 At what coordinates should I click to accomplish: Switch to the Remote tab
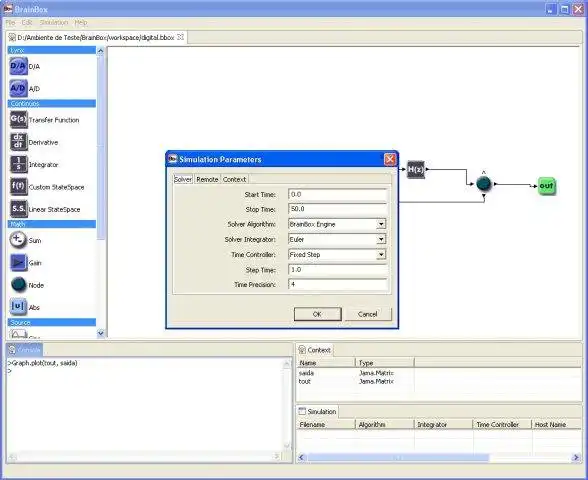click(x=207, y=179)
